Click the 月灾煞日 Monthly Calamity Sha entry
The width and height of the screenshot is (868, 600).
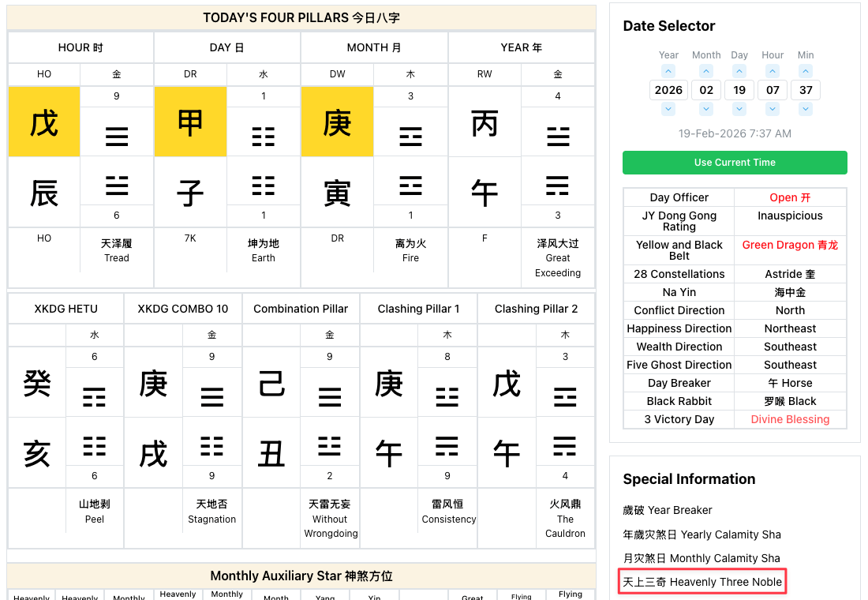[x=702, y=558]
